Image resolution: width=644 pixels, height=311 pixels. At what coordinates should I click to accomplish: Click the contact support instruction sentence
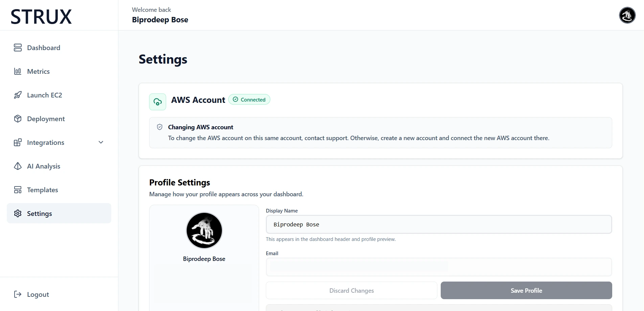pos(359,138)
